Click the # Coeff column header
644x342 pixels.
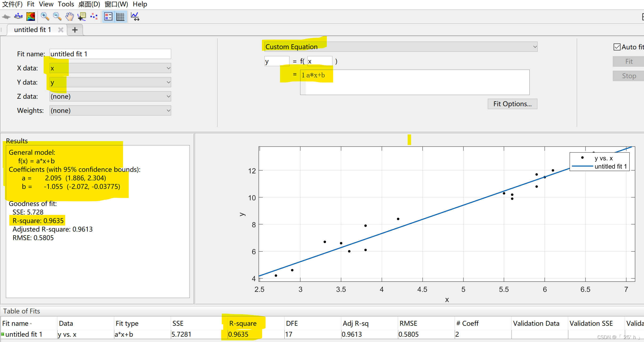[x=483, y=323]
